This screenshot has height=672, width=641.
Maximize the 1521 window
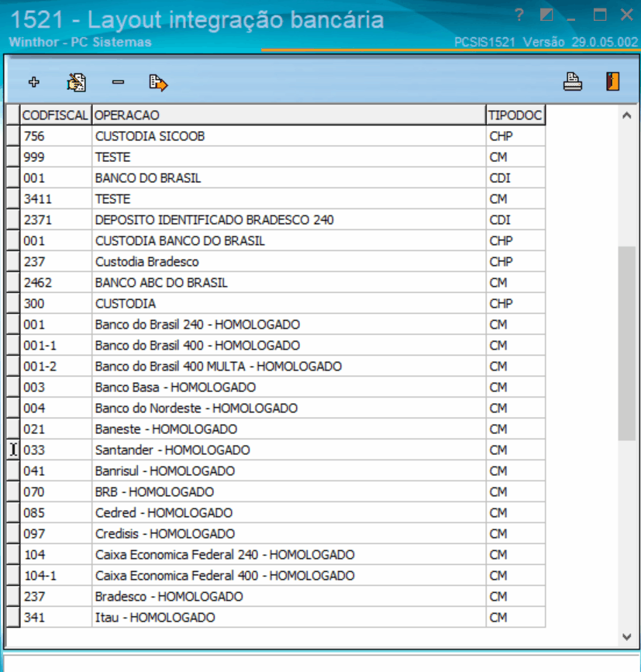click(600, 16)
